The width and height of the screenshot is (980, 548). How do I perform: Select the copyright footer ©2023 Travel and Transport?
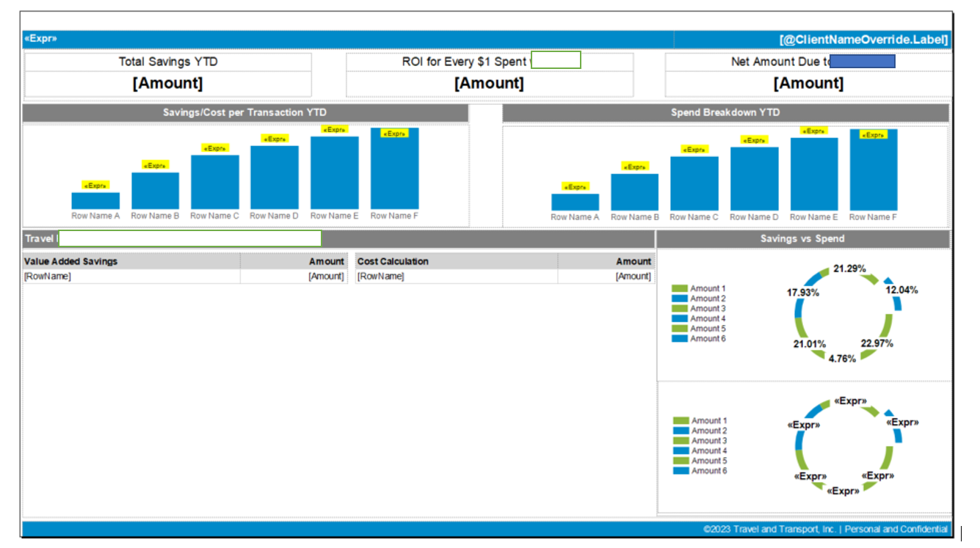tap(825, 530)
